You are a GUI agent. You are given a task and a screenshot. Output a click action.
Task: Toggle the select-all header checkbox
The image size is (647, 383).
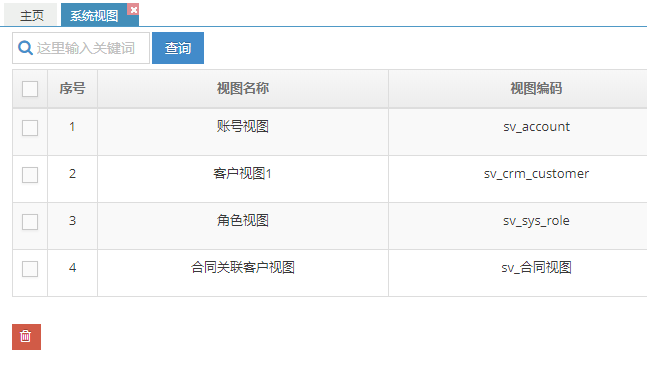30,89
